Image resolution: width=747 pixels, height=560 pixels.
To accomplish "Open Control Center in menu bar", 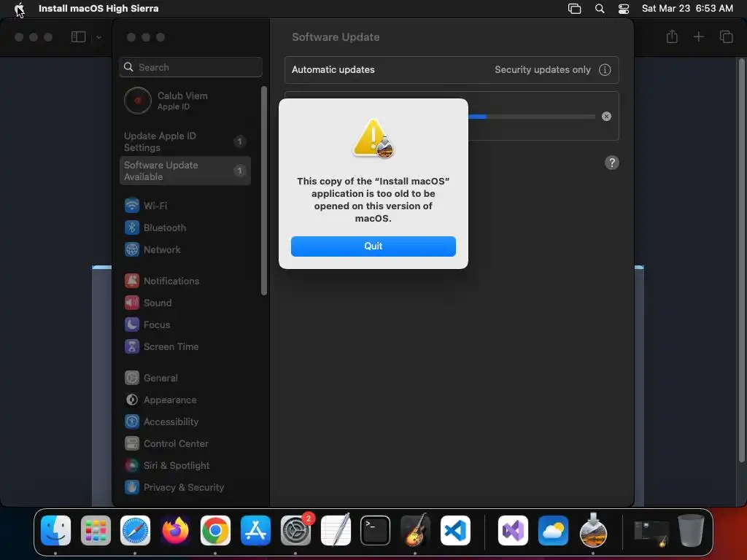I will 624,9.
